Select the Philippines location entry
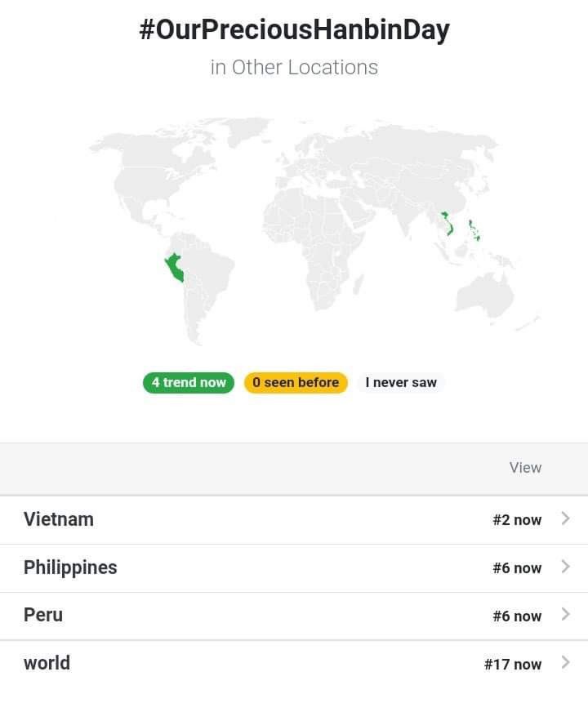 tap(70, 567)
